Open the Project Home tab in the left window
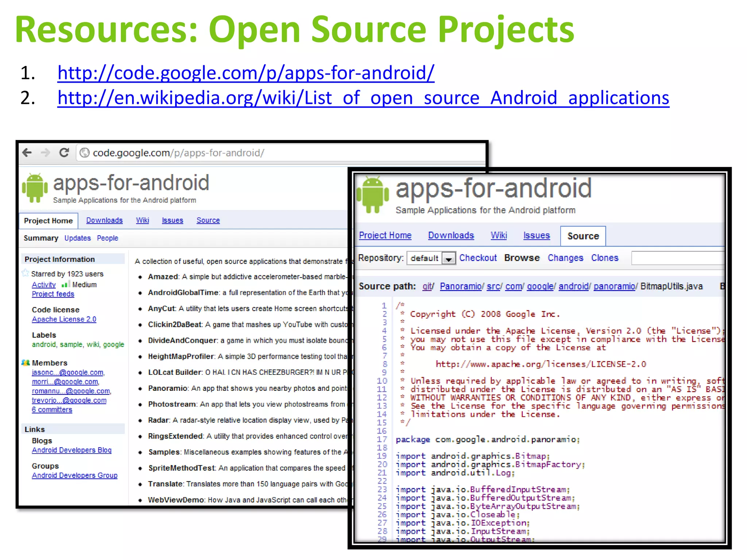747x560 pixels. pyautogui.click(x=49, y=221)
